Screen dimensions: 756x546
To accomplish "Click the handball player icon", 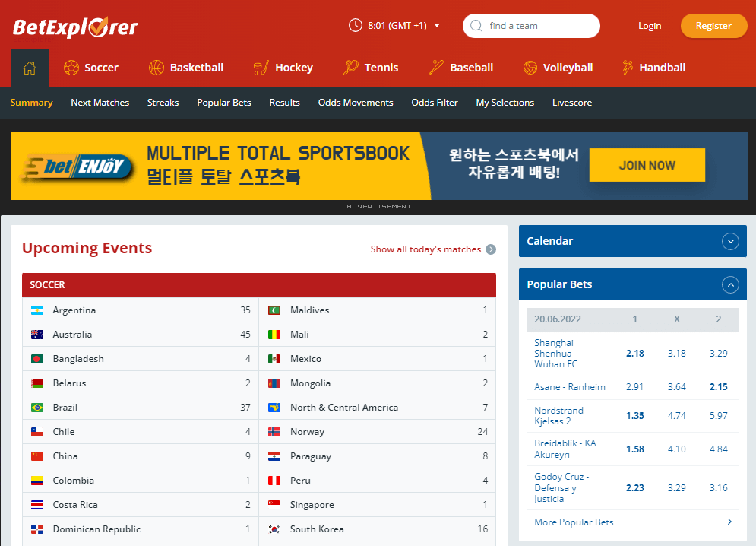I will coord(628,68).
